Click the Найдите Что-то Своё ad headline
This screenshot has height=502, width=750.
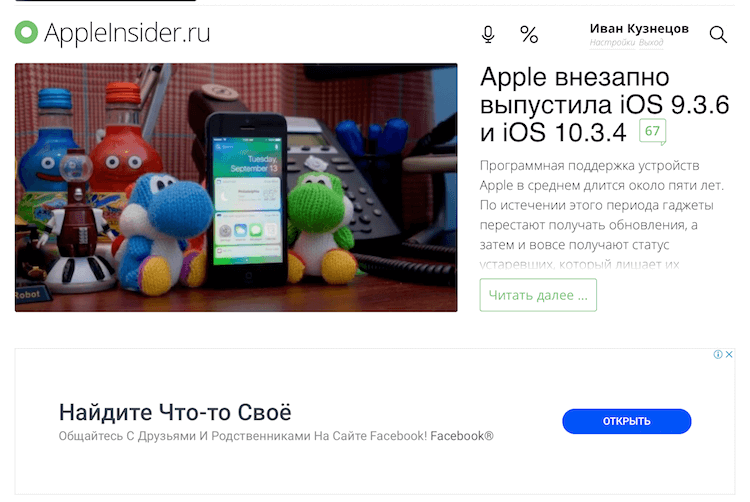click(x=175, y=412)
